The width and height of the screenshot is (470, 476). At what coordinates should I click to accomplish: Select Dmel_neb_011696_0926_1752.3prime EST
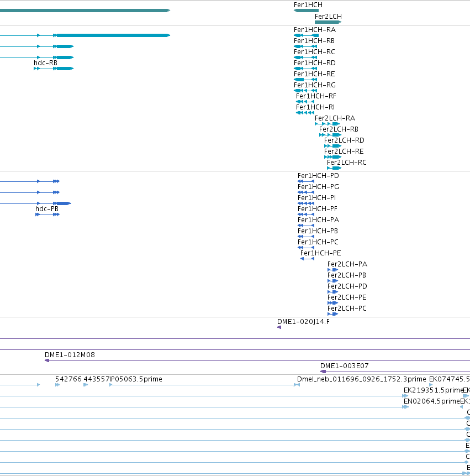click(x=297, y=385)
